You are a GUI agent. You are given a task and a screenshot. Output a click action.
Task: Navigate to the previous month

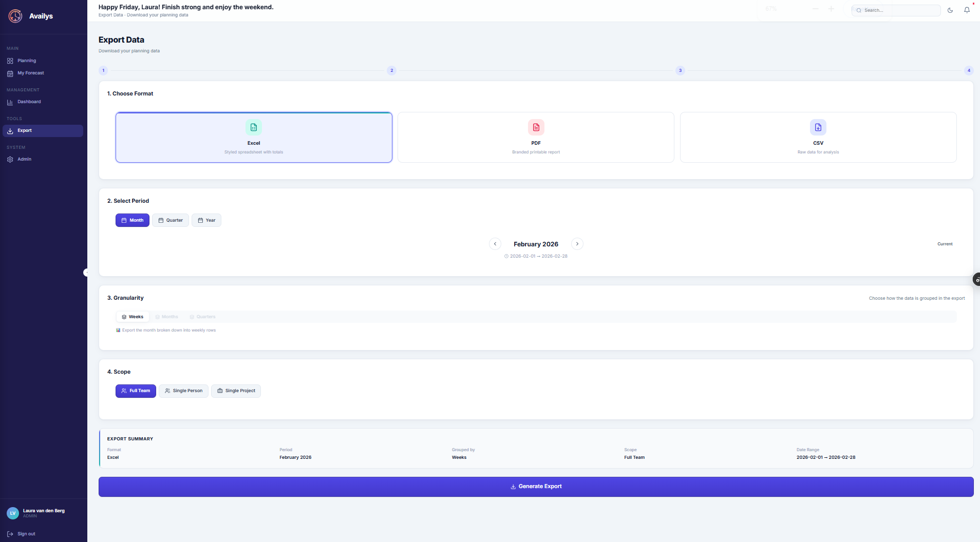[495, 244]
